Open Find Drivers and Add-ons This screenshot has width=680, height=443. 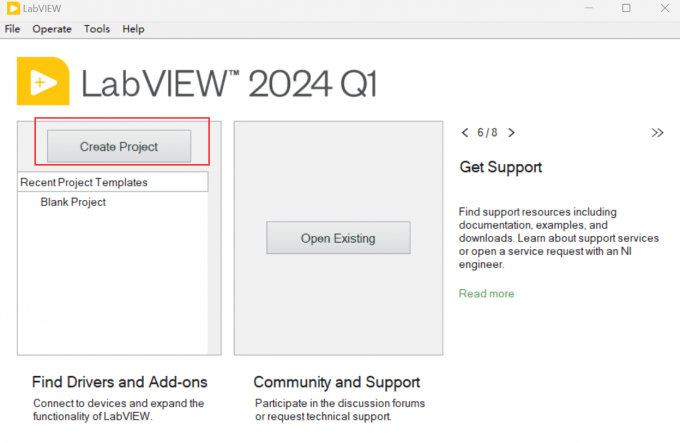tap(120, 382)
